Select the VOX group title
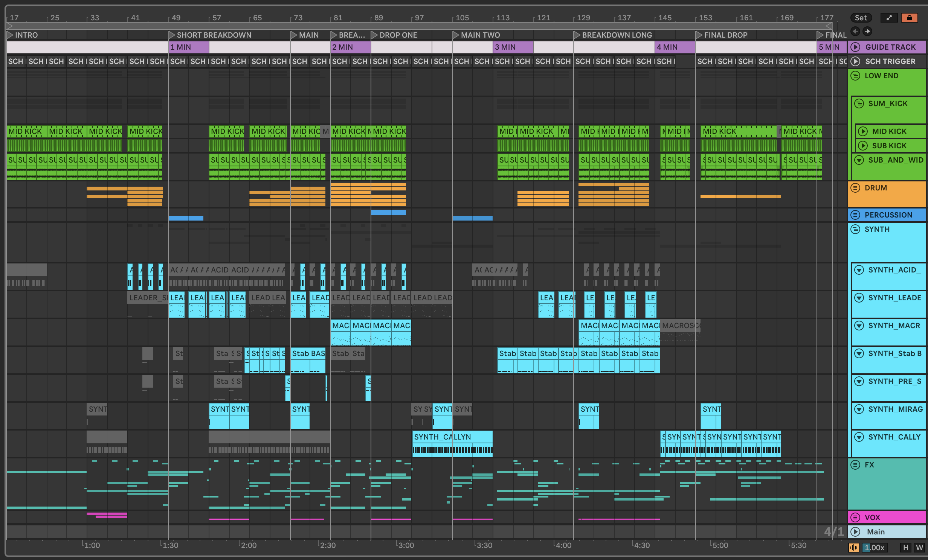 coord(872,517)
